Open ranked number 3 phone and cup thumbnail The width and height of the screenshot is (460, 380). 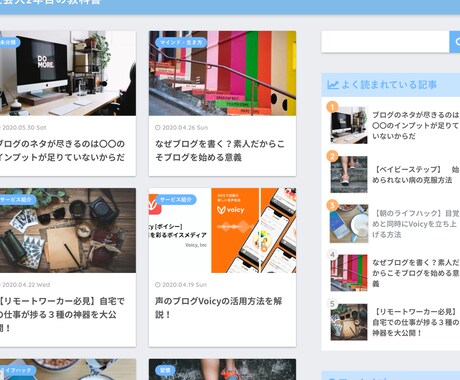click(349, 224)
